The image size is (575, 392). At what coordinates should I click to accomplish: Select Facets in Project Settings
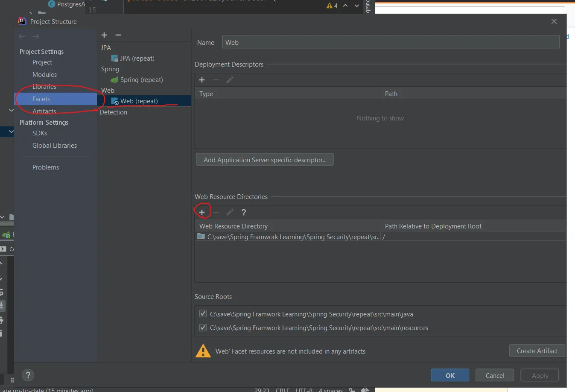pos(41,99)
